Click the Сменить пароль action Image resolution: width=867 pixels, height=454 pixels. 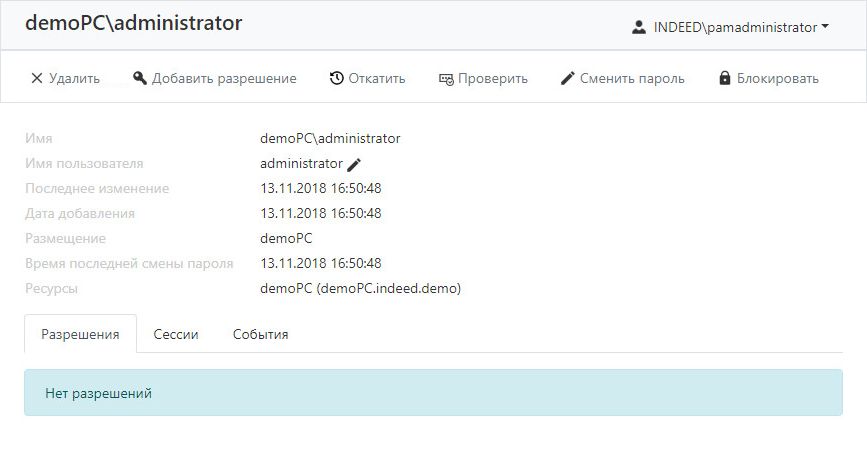[632, 79]
